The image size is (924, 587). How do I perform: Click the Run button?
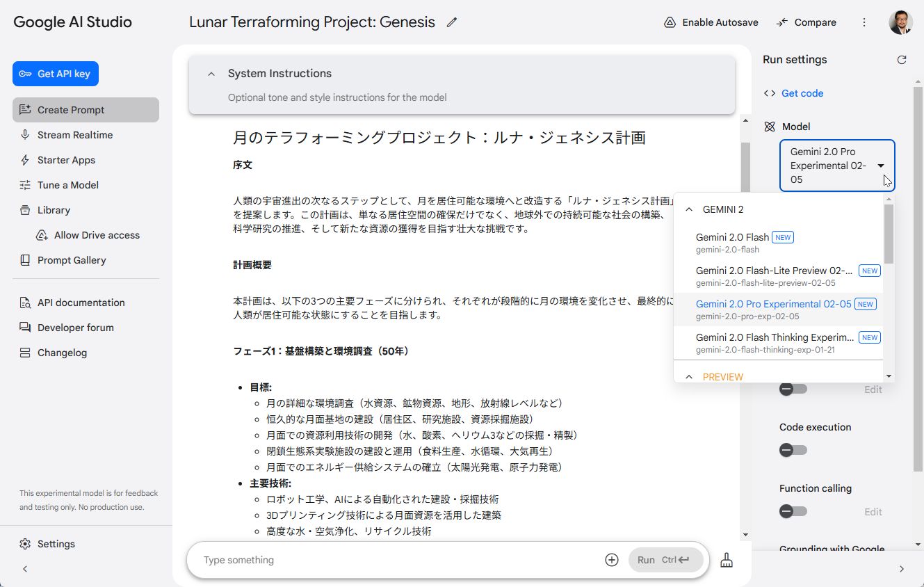point(665,560)
